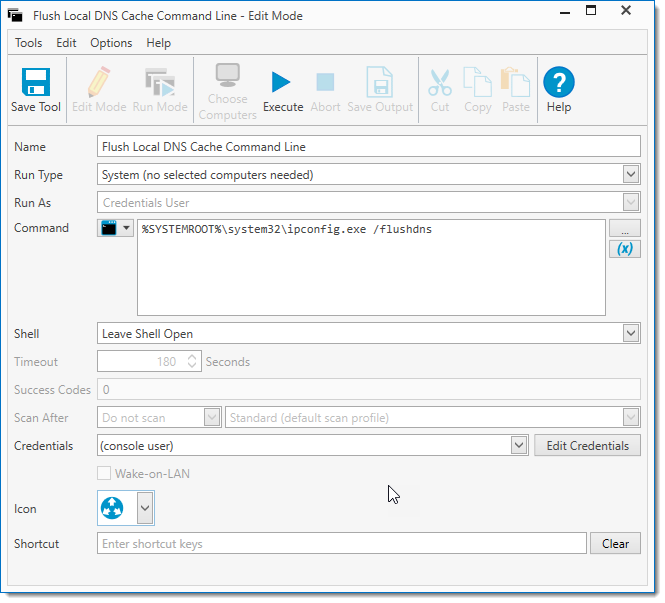The height and width of the screenshot is (603, 665).
Task: Click the Edit Credentials button
Action: pyautogui.click(x=587, y=446)
